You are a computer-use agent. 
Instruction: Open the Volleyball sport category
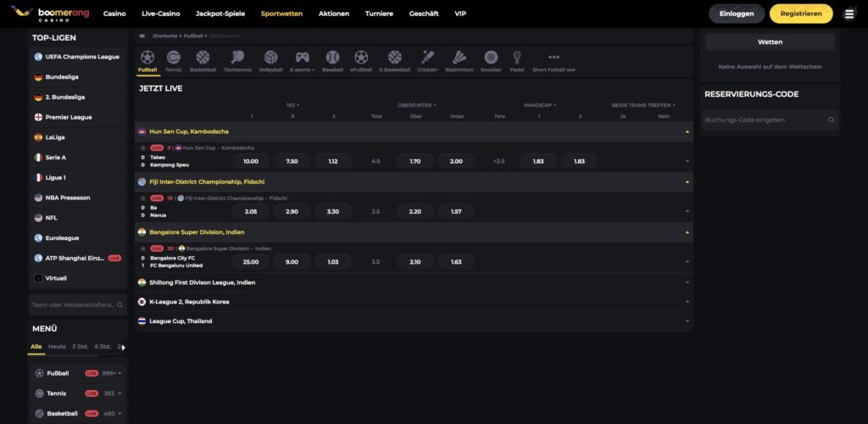[270, 59]
